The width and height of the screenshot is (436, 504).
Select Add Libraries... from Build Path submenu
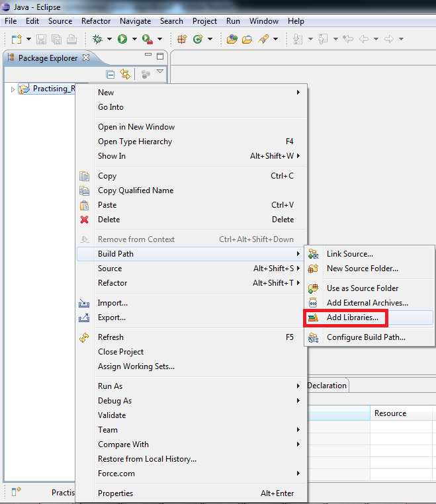(x=369, y=317)
